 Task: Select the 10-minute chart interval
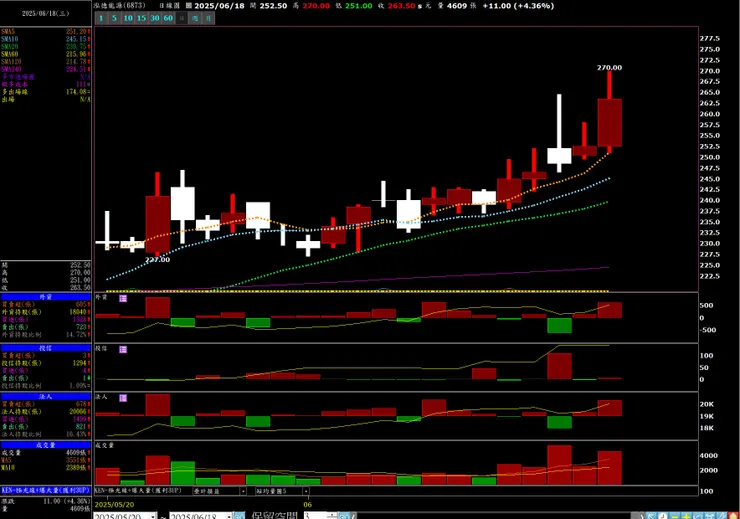pos(128,18)
